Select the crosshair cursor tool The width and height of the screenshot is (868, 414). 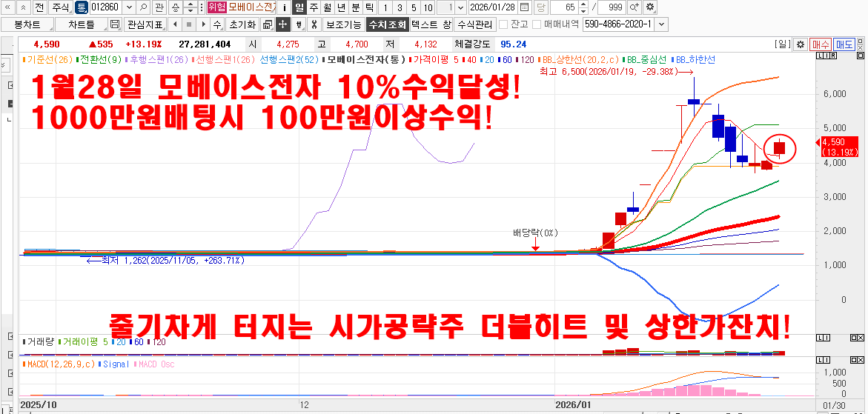click(x=282, y=24)
